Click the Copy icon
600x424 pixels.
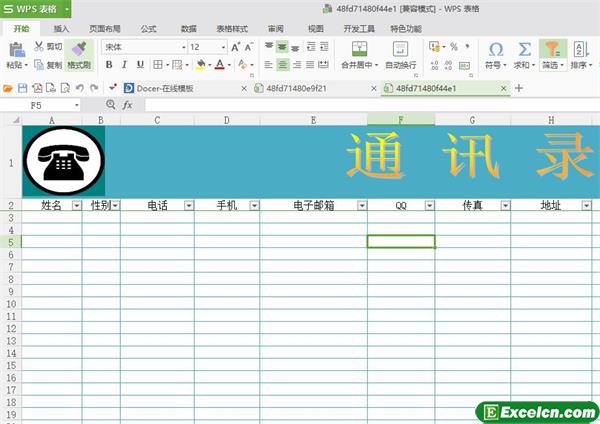click(39, 65)
